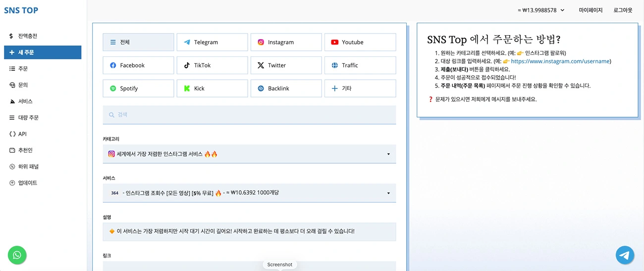Click the green Kick K icon
The height and width of the screenshot is (271, 644).
tap(187, 89)
